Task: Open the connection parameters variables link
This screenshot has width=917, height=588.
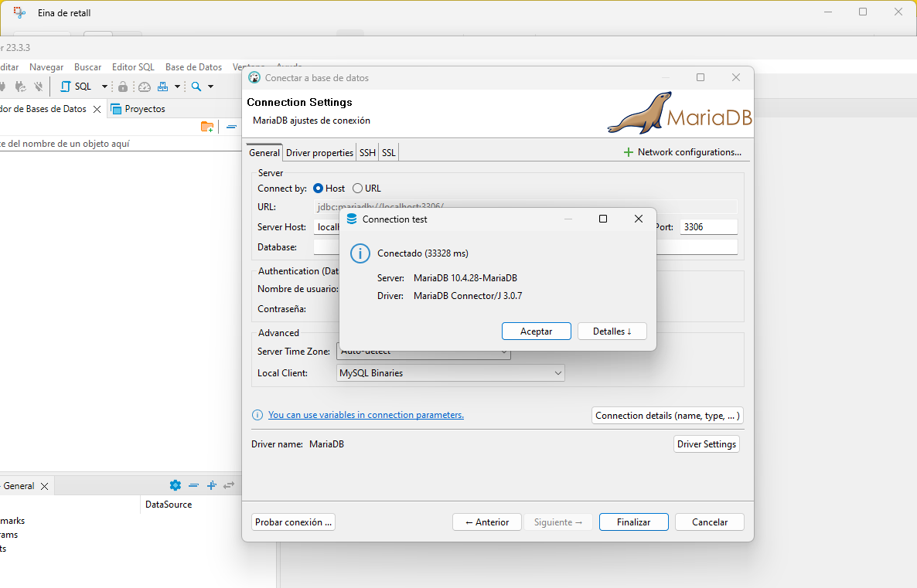Action: point(366,415)
